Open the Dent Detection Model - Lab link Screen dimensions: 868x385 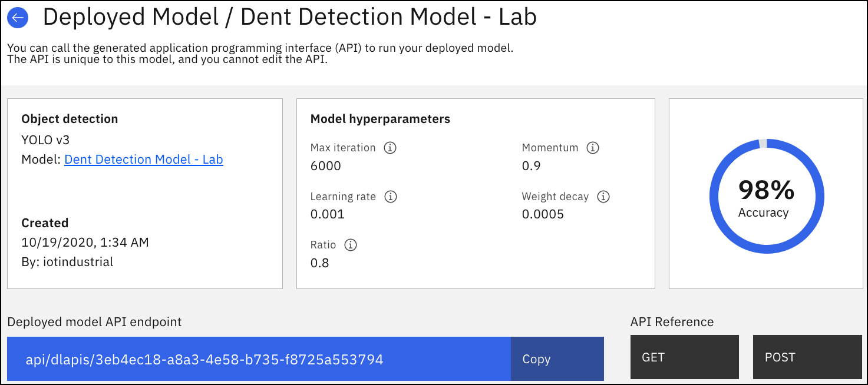(x=144, y=160)
